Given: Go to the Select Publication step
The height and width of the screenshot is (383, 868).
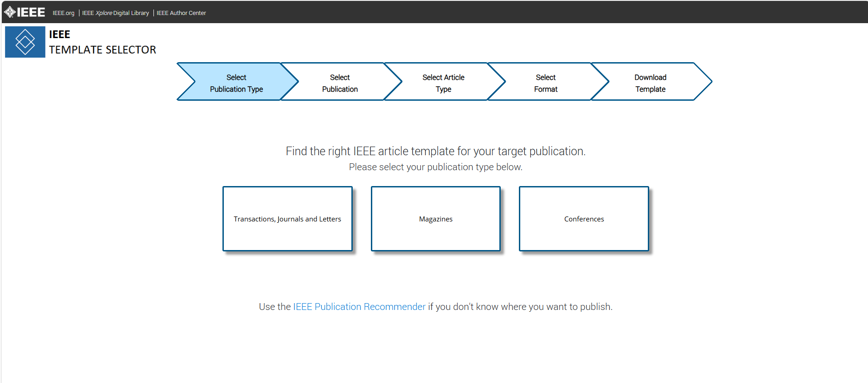Looking at the screenshot, I should click(340, 82).
